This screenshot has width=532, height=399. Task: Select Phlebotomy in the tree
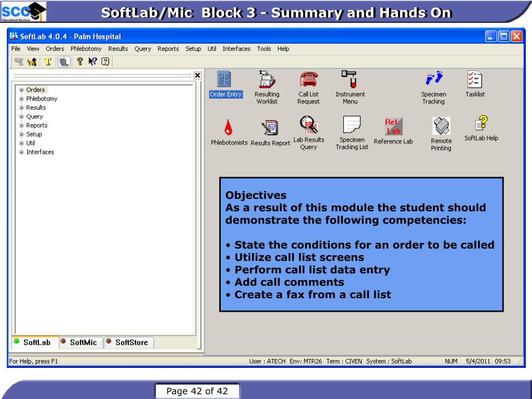(x=42, y=99)
